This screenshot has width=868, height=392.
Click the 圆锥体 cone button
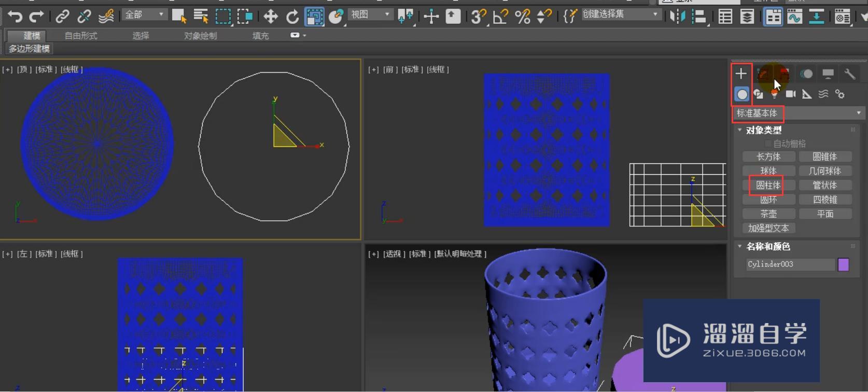coord(825,157)
